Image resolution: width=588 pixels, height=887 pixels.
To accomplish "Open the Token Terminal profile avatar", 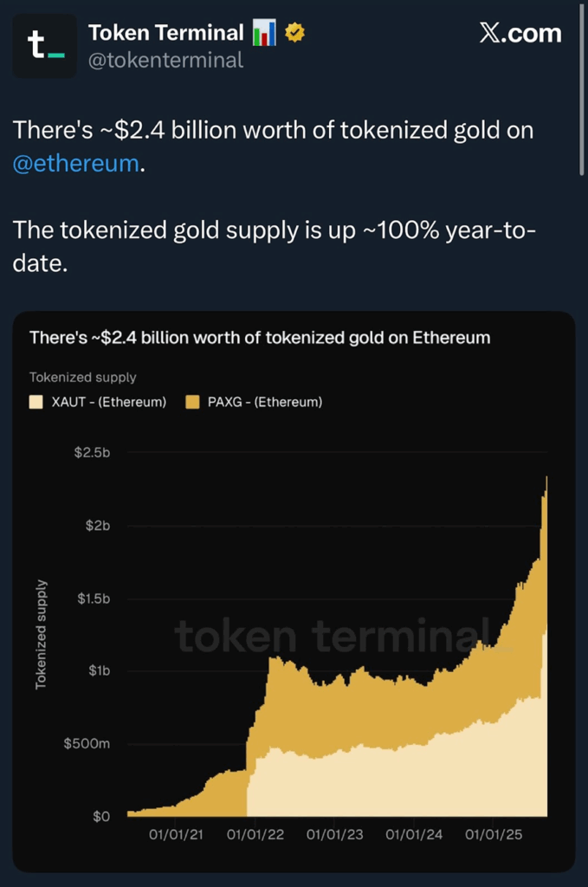I will pos(45,46).
